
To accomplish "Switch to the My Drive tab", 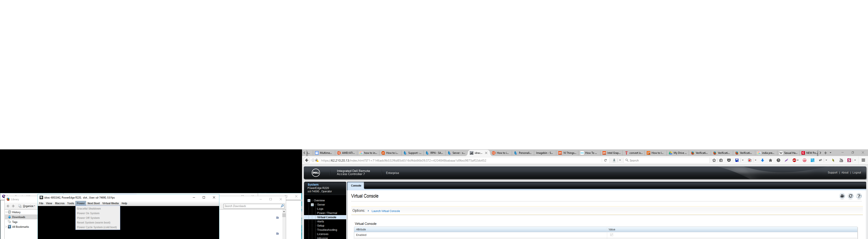I will point(678,153).
